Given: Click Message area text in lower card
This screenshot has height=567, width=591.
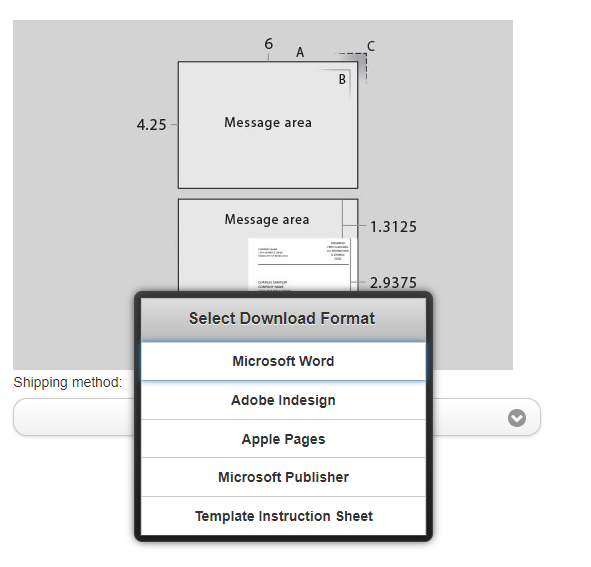Looking at the screenshot, I should click(267, 219).
